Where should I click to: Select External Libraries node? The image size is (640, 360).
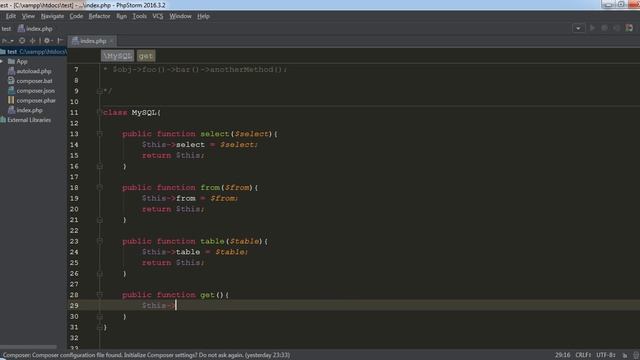tap(26, 120)
